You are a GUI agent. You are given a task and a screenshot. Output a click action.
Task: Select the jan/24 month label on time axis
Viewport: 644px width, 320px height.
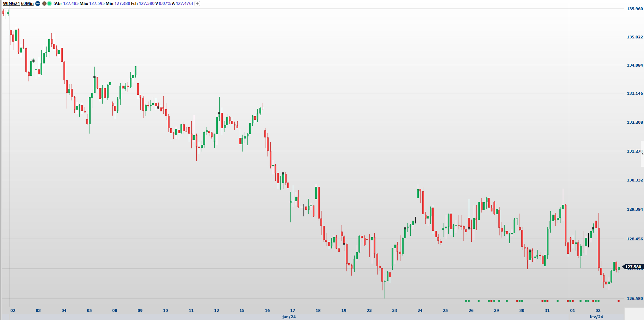(289, 317)
